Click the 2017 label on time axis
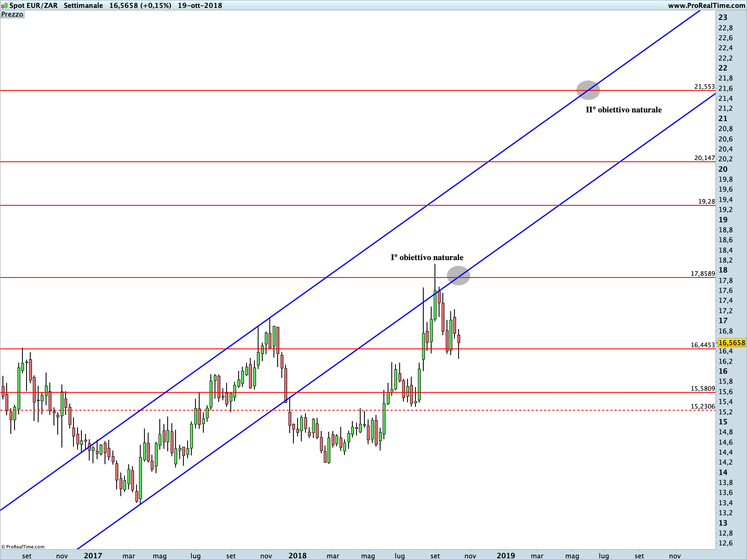The height and width of the screenshot is (560, 747). click(x=93, y=555)
